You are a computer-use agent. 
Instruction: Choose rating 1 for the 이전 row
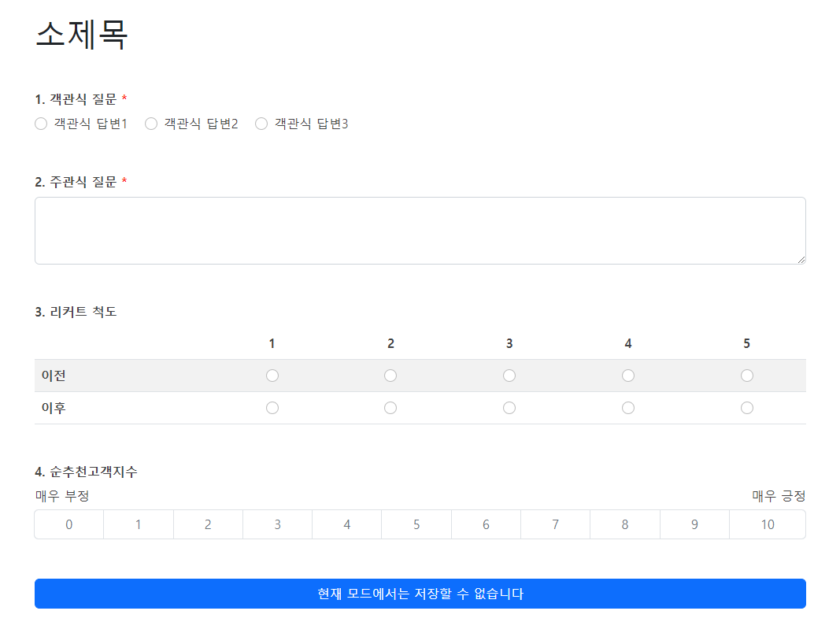(272, 376)
